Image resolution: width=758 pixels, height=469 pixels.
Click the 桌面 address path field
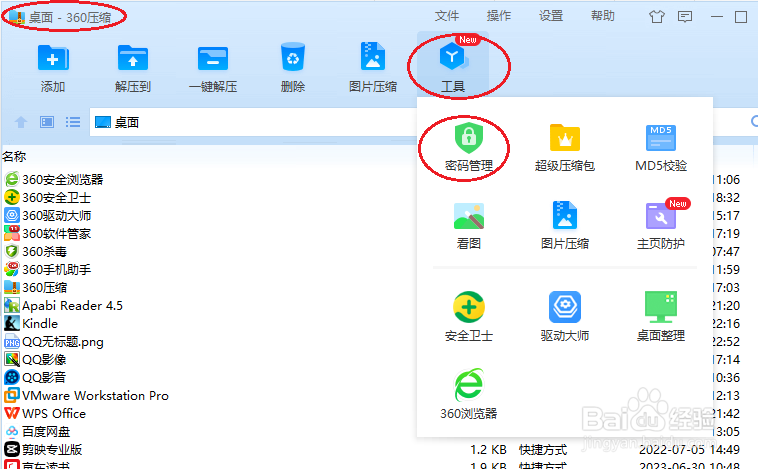[x=253, y=122]
